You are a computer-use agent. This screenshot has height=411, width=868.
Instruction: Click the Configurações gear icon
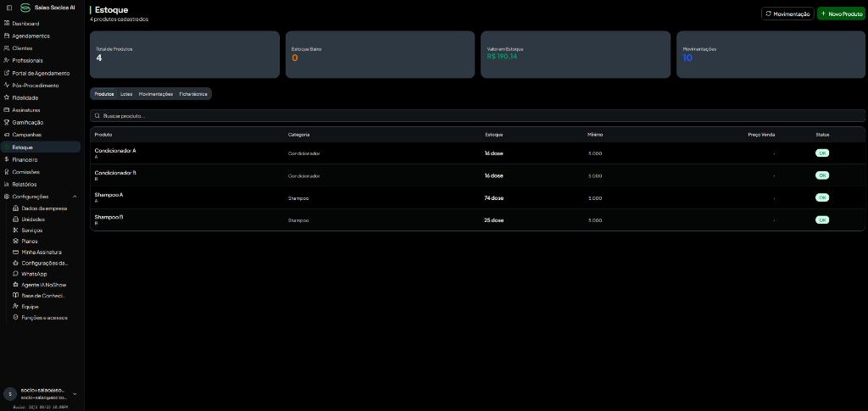pyautogui.click(x=6, y=197)
